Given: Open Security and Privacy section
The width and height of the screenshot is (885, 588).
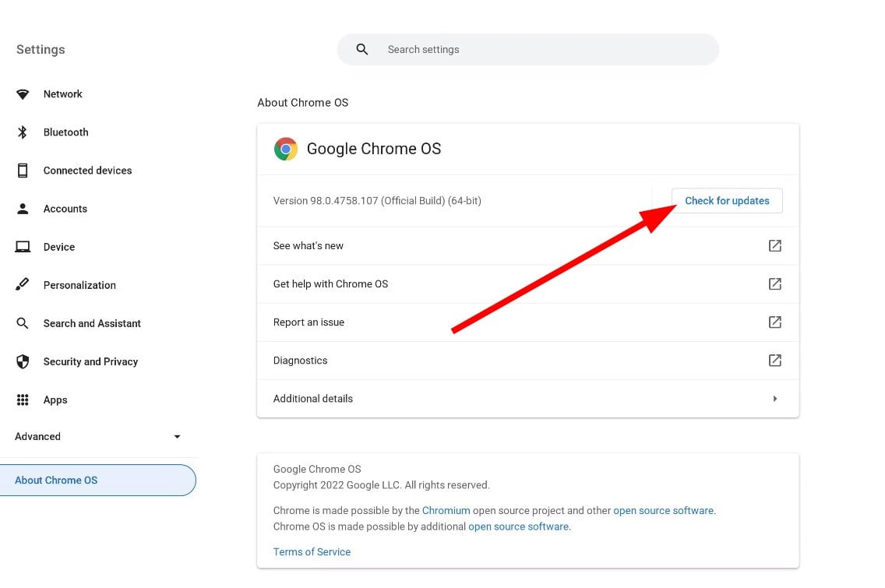Looking at the screenshot, I should tap(91, 361).
